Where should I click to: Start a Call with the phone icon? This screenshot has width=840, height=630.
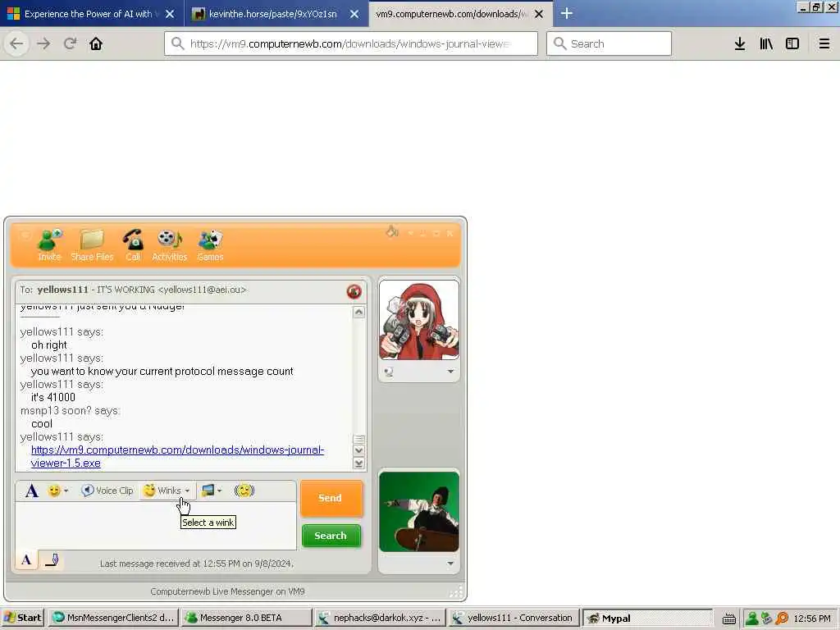(133, 245)
